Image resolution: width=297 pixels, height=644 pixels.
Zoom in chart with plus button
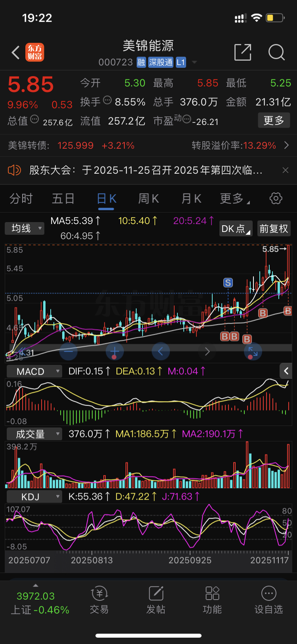[x=115, y=351]
